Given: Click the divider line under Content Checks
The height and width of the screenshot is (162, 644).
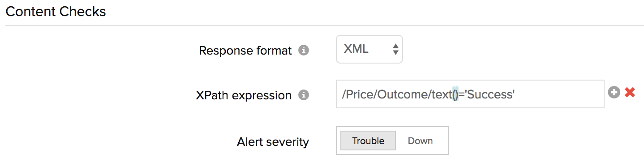Looking at the screenshot, I should [x=324, y=26].
